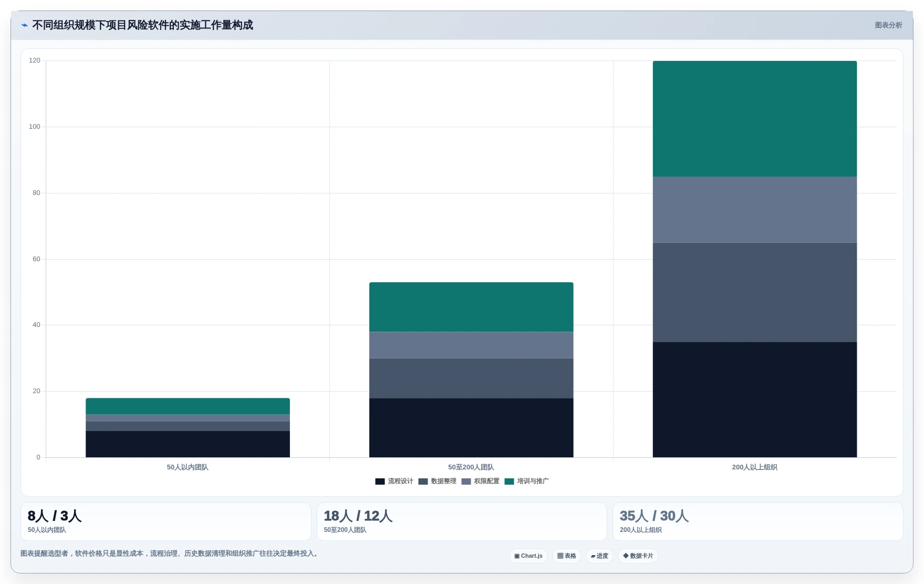924x584 pixels.
Task: Click the 权限配置 segment of 200人以上组织 bar
Action: (x=755, y=210)
